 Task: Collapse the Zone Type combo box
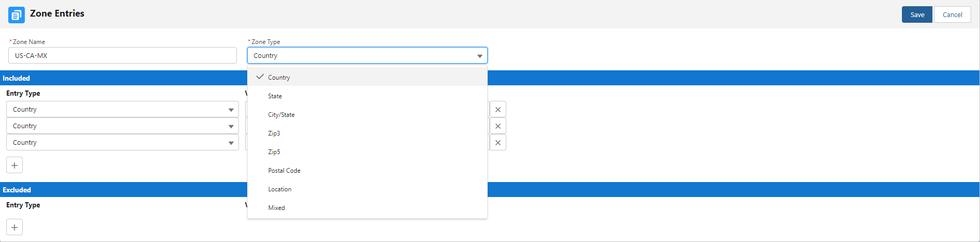coord(367,55)
